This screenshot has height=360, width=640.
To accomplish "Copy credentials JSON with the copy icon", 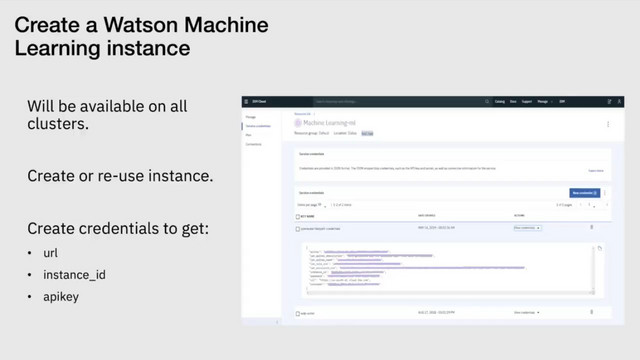I will click(600, 248).
